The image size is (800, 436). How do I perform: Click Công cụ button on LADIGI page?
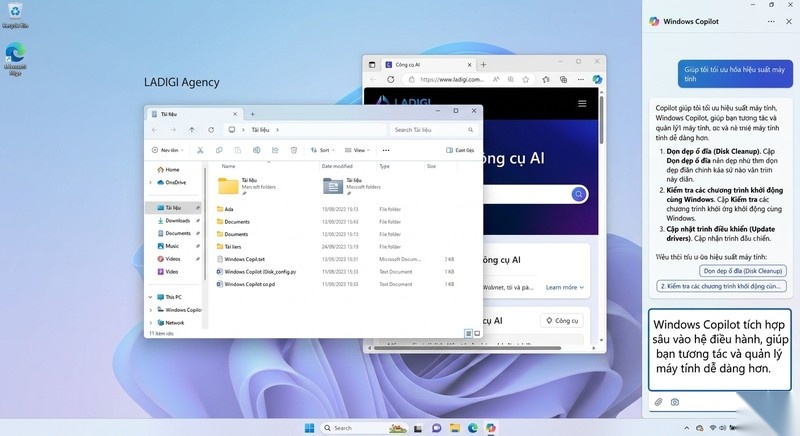tap(562, 321)
